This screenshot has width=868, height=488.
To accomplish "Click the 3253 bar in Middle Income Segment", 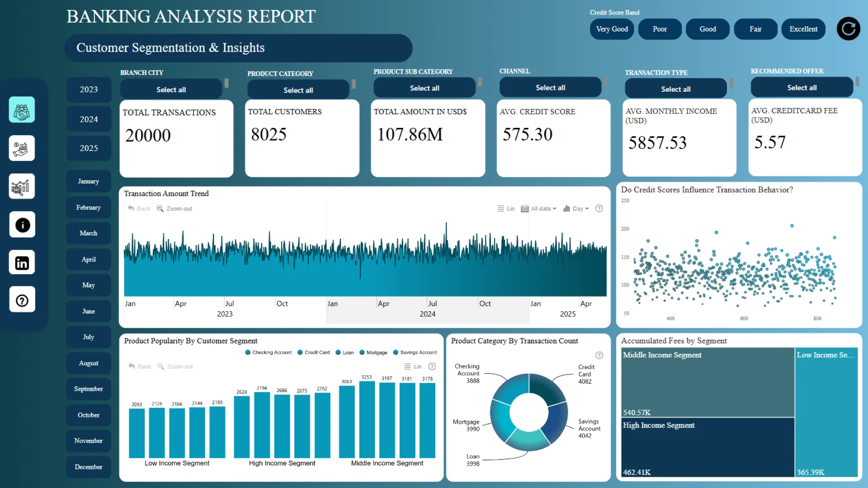I will [x=367, y=419].
